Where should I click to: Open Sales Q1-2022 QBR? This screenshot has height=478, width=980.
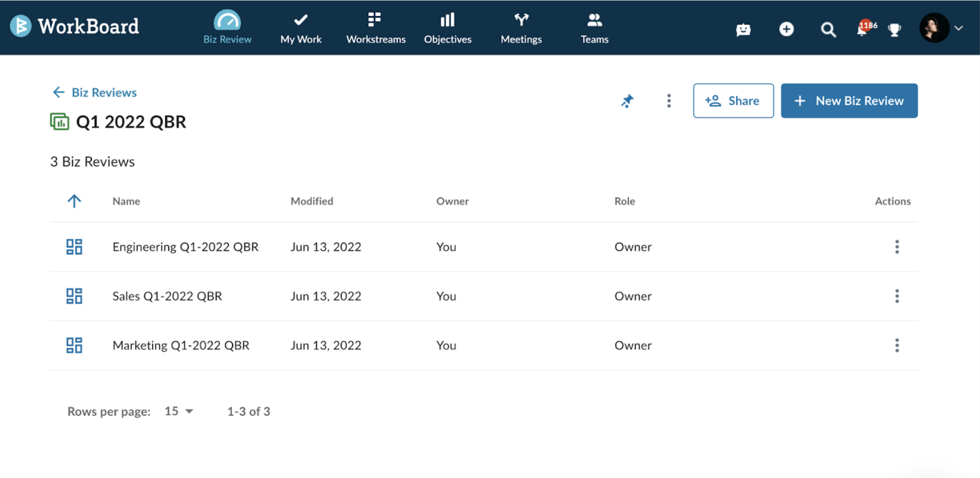[167, 296]
